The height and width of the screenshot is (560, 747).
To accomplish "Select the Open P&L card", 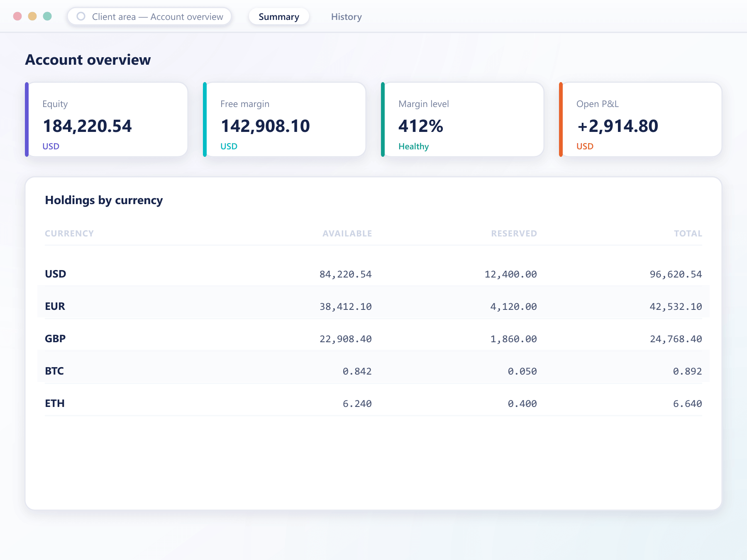I will tap(641, 119).
